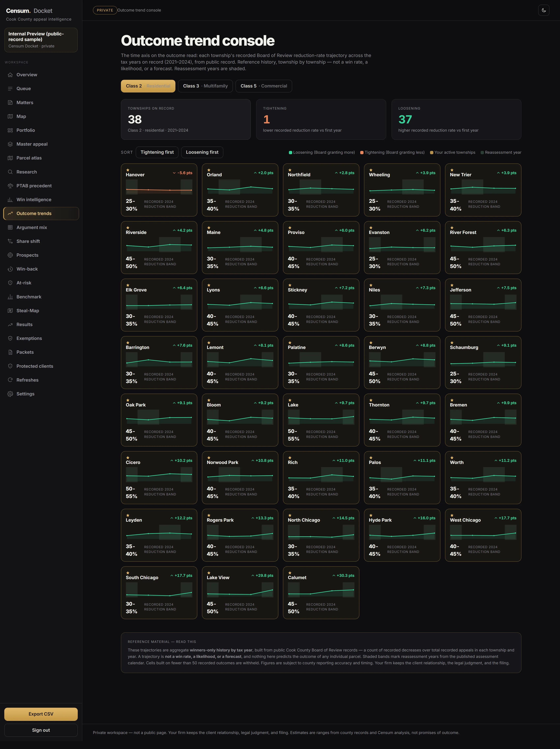The image size is (560, 749).
Task: Click the Master appeal layers icon
Action: (x=10, y=144)
